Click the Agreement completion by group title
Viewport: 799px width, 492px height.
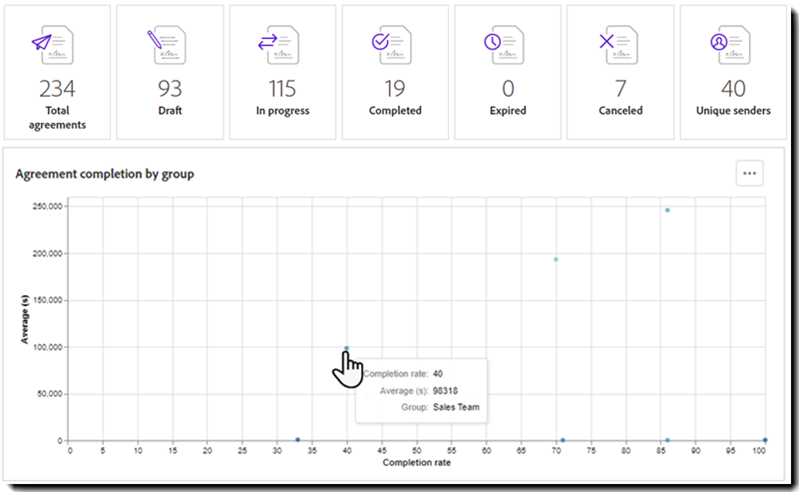105,174
